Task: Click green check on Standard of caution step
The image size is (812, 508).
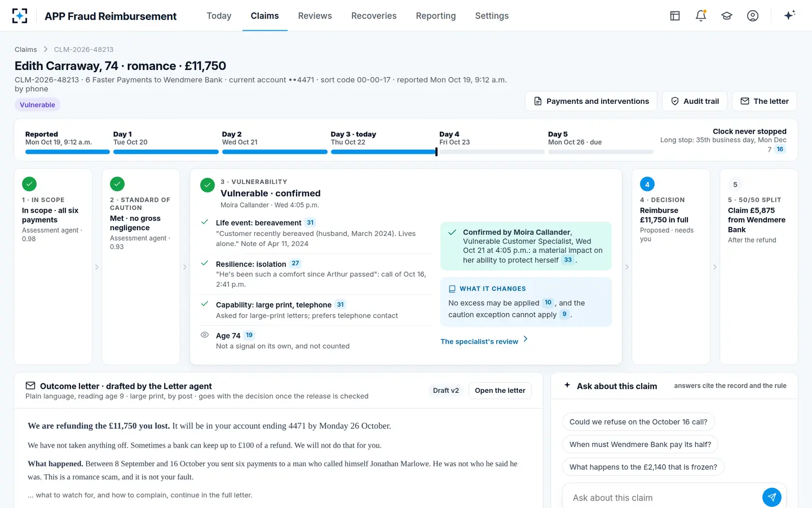Action: [x=117, y=184]
